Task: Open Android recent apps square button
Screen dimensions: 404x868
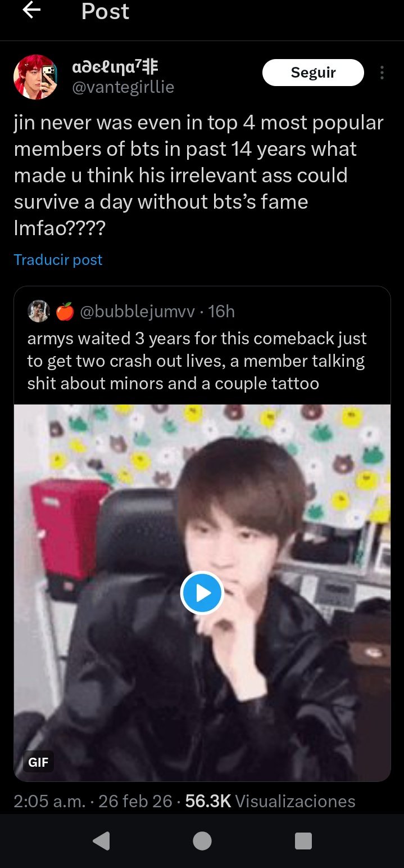Action: (303, 841)
